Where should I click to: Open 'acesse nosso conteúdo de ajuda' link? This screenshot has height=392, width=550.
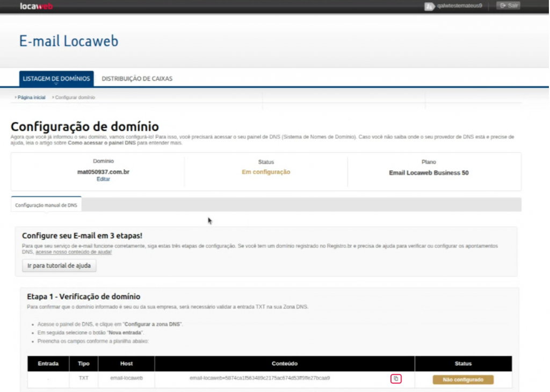[74, 252]
